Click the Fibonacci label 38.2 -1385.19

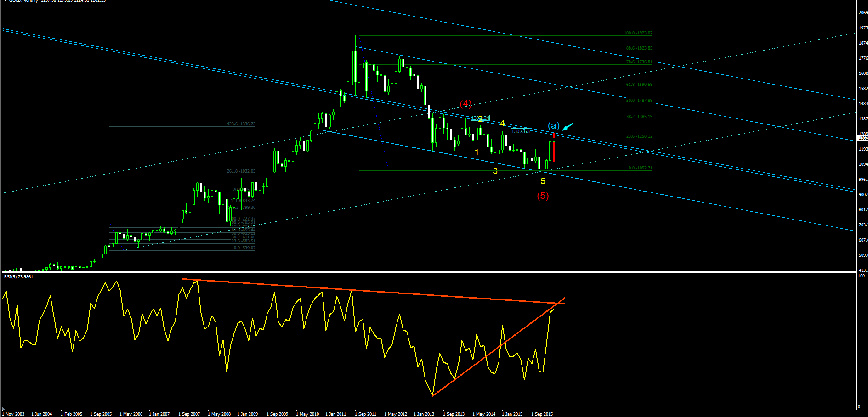pyautogui.click(x=639, y=117)
